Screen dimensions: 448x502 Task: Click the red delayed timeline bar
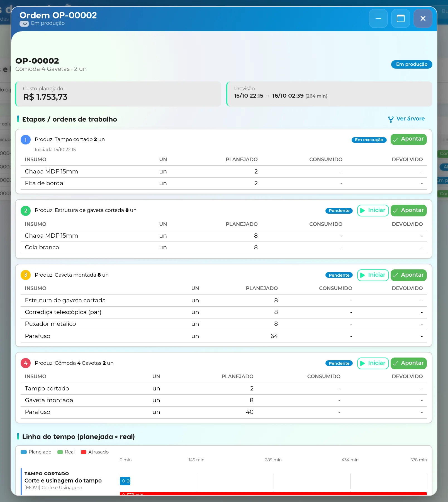tap(273, 494)
